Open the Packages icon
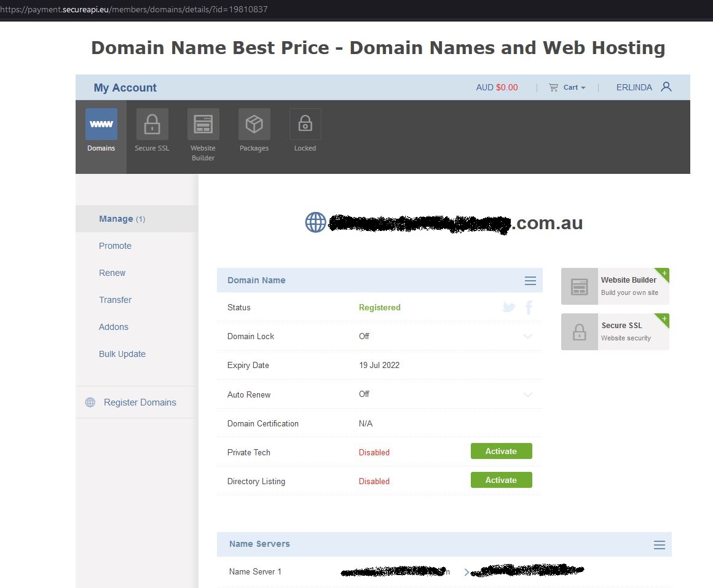713x588 pixels. 254,124
